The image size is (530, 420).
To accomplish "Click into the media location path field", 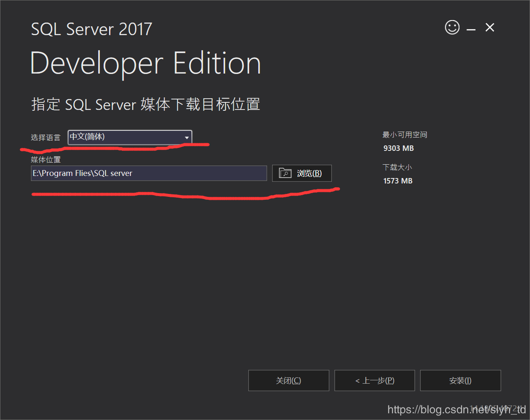I will 148,173.
